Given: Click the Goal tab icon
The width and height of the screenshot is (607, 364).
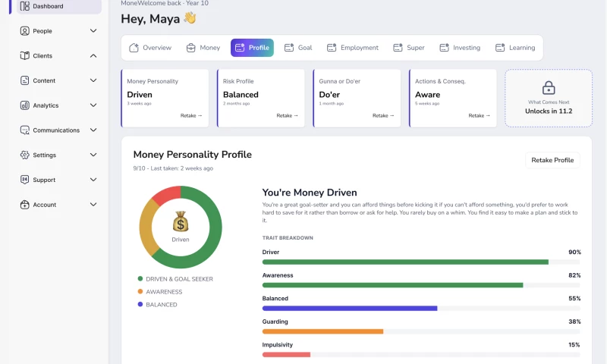Looking at the screenshot, I should coord(289,48).
